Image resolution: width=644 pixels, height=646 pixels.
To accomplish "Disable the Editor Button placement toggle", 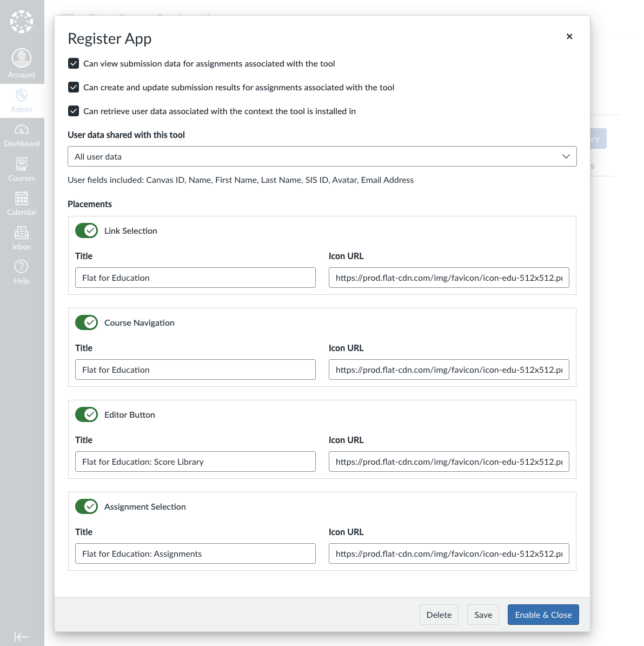I will tap(87, 414).
